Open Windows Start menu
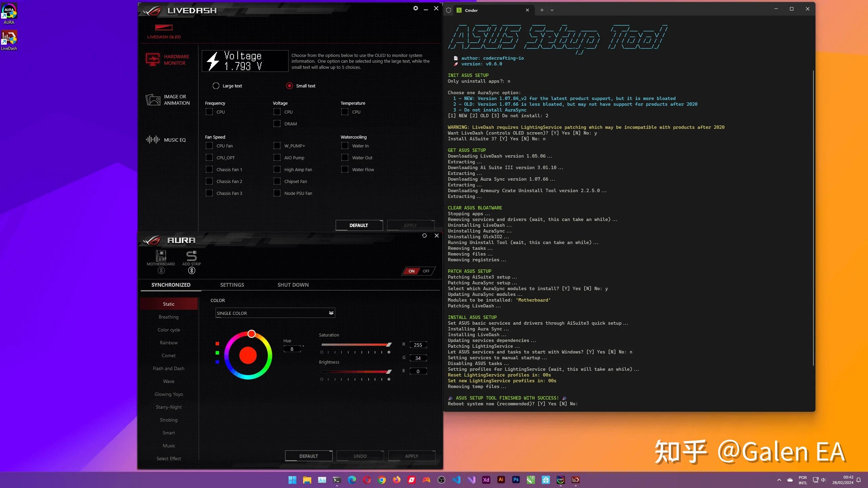 click(x=292, y=480)
